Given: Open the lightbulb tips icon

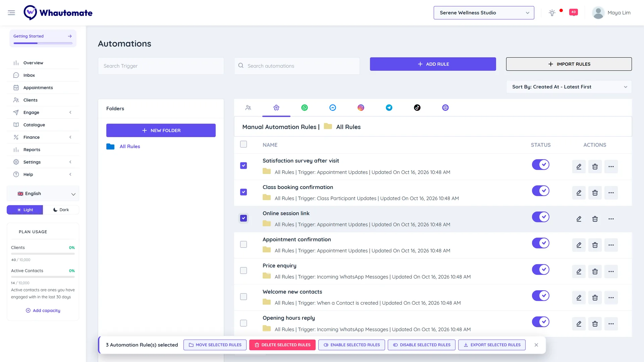Looking at the screenshot, I should (x=552, y=13).
